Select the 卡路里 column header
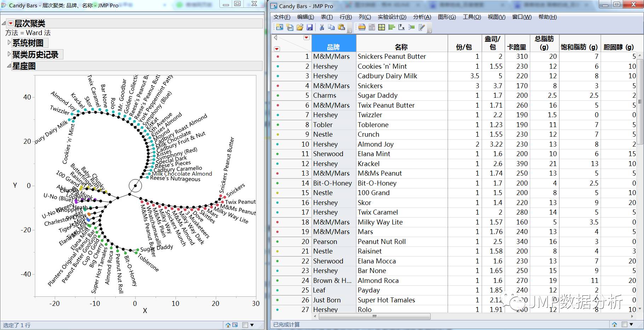644x330 pixels. 517,43
